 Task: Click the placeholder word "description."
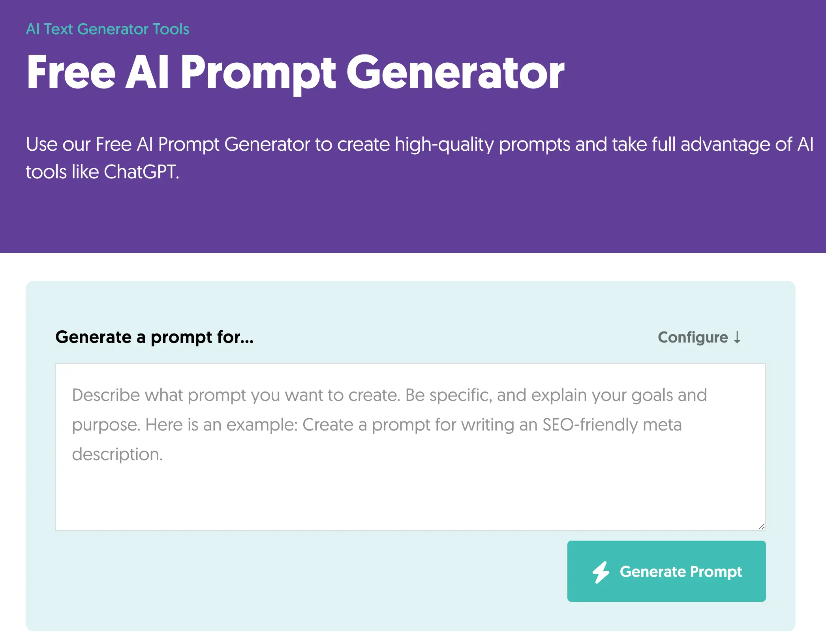pos(117,454)
